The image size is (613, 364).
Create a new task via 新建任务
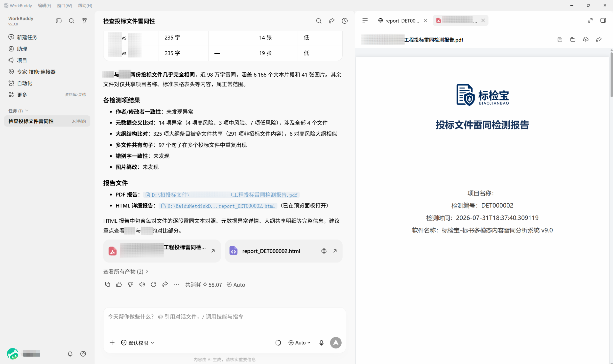coord(47,37)
